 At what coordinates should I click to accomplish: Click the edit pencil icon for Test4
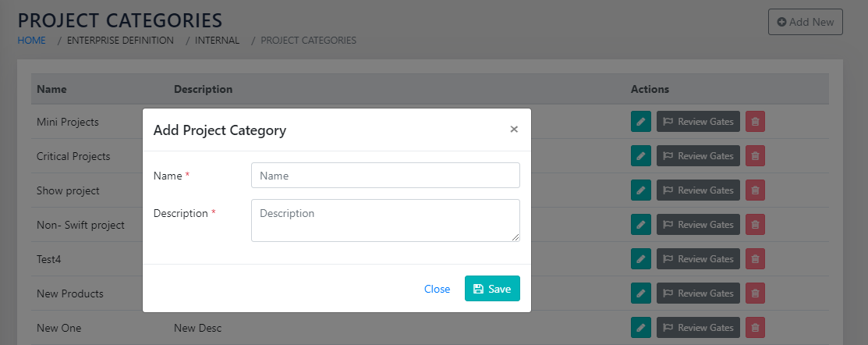point(640,259)
